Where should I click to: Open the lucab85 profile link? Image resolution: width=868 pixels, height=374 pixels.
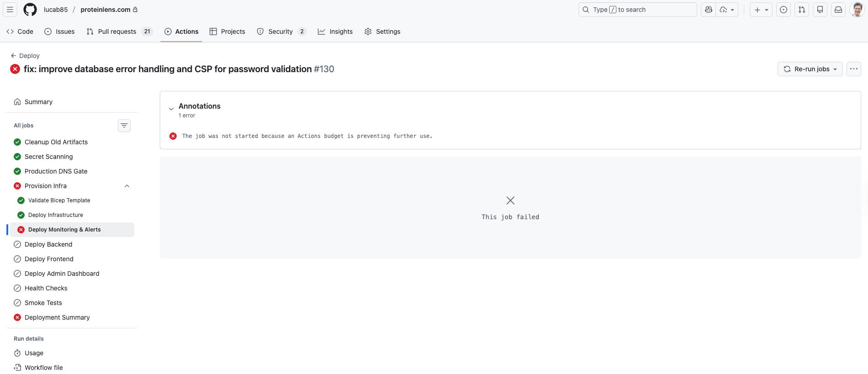pyautogui.click(x=56, y=10)
